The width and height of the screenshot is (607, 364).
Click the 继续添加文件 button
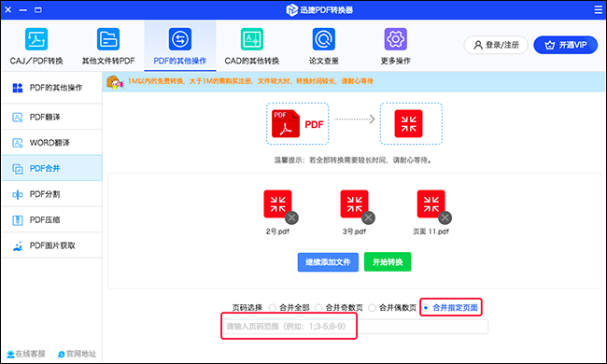click(328, 262)
